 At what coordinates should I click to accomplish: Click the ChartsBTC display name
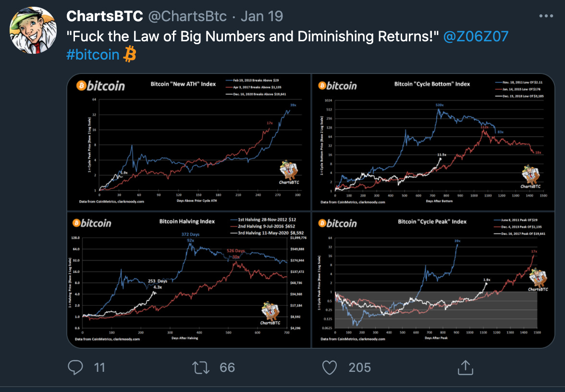tap(105, 16)
